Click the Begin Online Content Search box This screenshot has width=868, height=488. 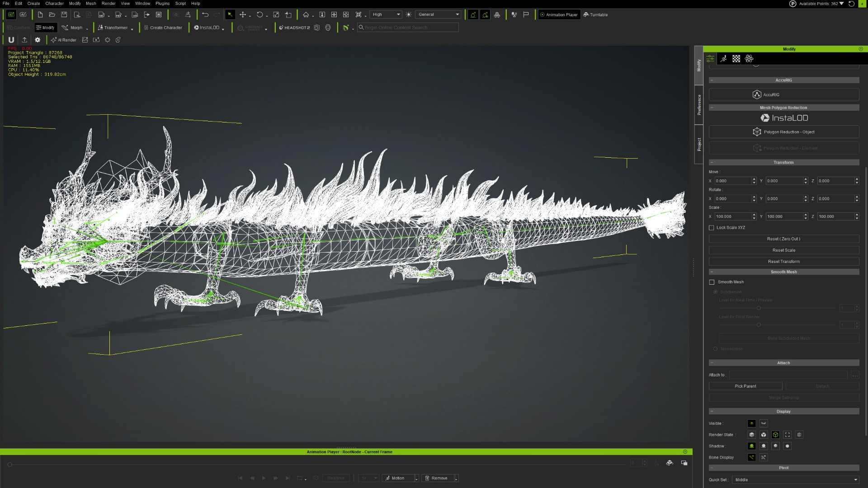408,28
